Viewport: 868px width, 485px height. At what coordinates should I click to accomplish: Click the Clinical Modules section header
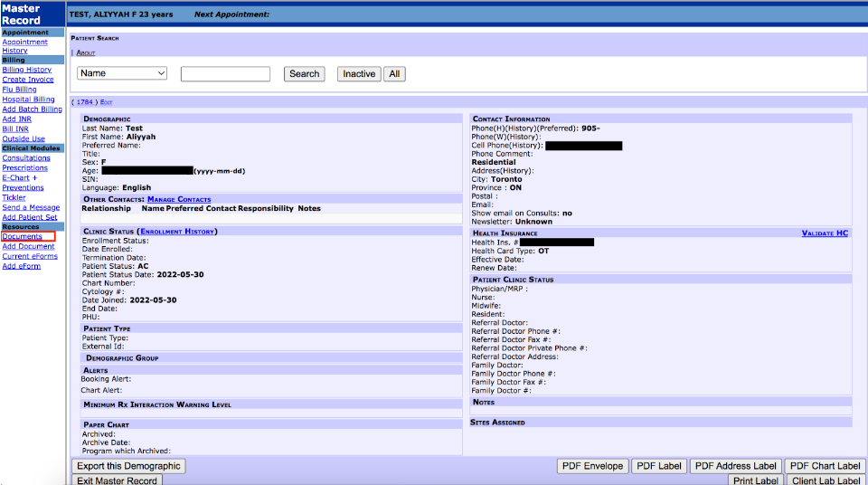pos(33,148)
